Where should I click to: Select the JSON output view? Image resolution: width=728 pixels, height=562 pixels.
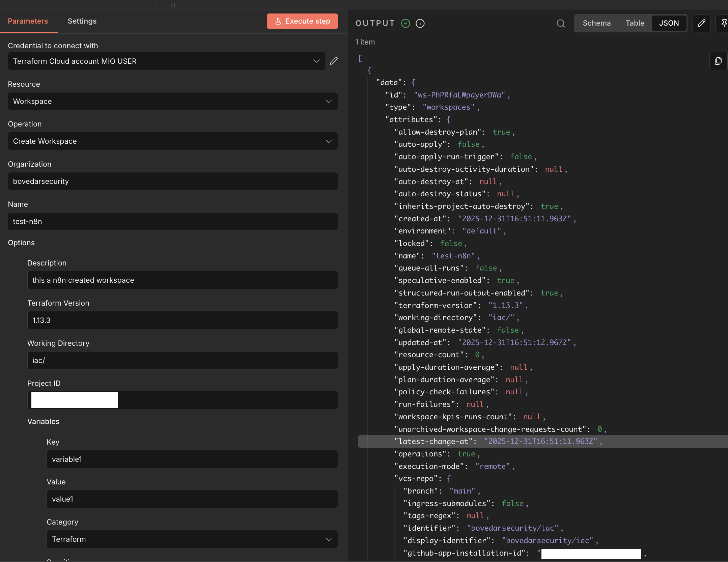(x=669, y=23)
